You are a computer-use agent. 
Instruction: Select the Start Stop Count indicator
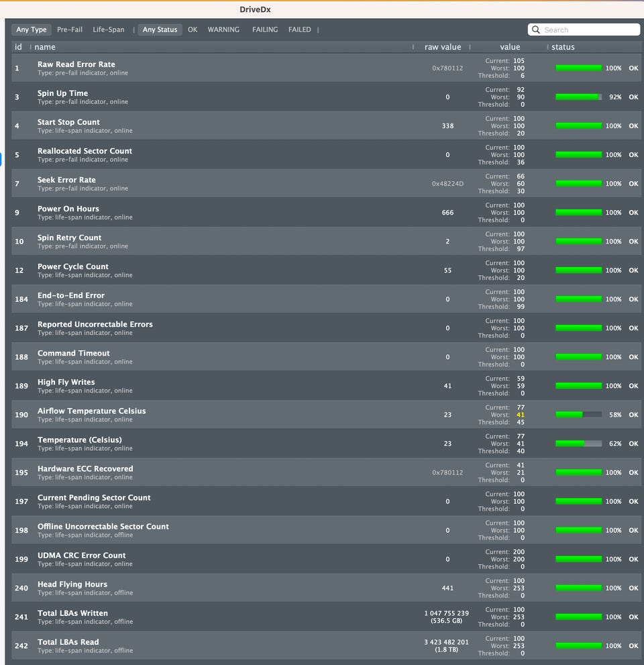point(326,126)
